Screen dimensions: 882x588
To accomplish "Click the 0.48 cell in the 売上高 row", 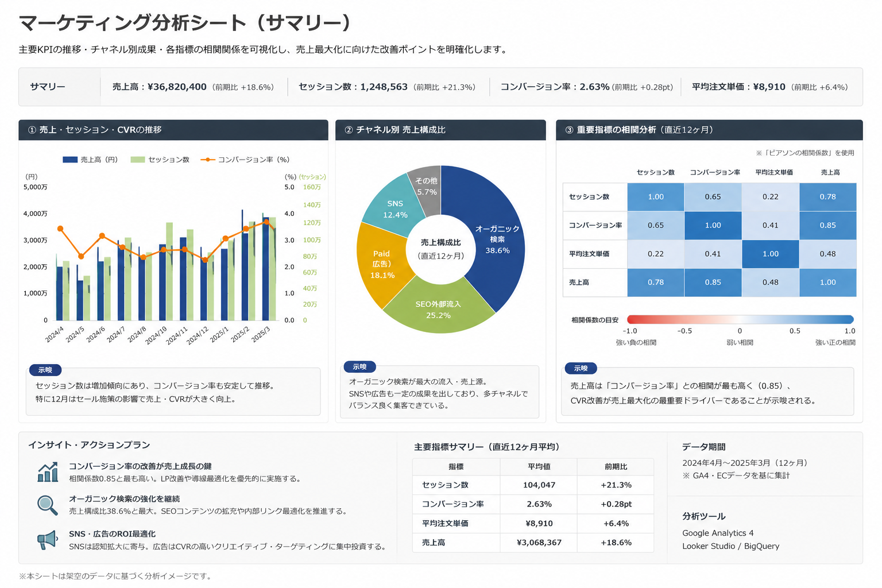I will pos(770,283).
